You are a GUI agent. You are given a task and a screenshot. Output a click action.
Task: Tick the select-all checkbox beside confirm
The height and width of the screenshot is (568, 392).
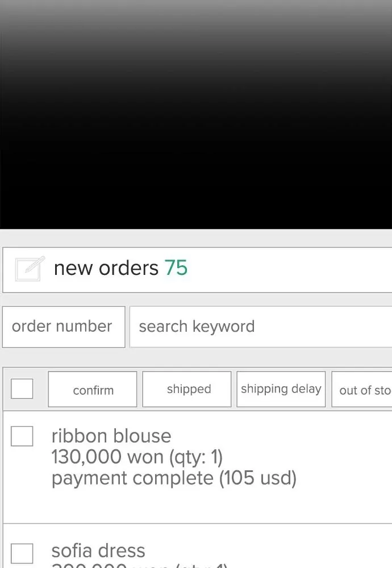(22, 389)
